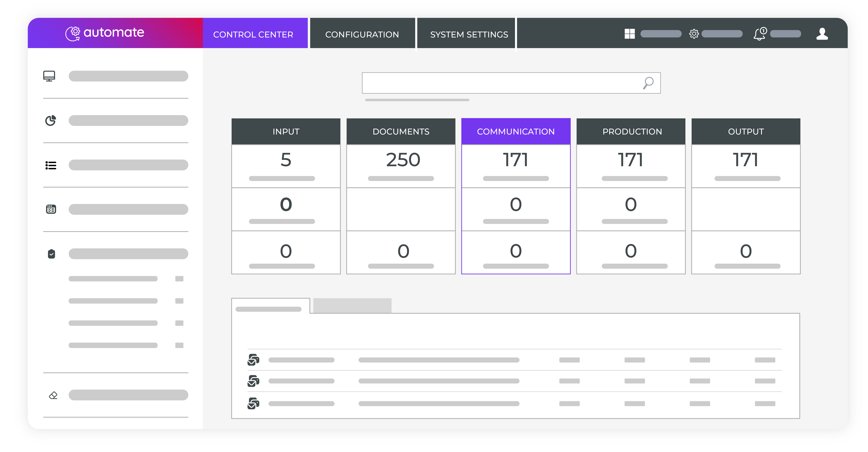Viewport: 868px width, 452px height.
Task: Switch to the SYSTEM SETTINGS tab
Action: [466, 33]
